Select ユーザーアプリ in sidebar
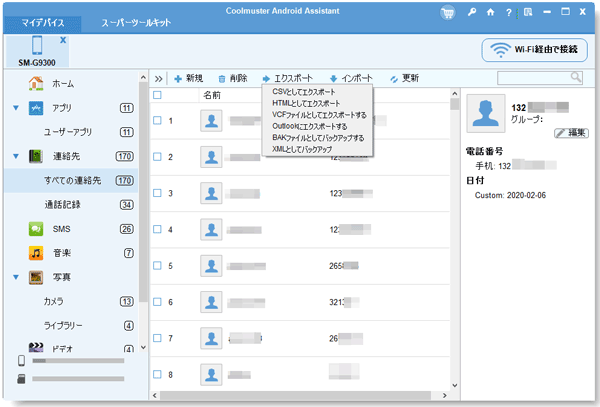 (68, 132)
